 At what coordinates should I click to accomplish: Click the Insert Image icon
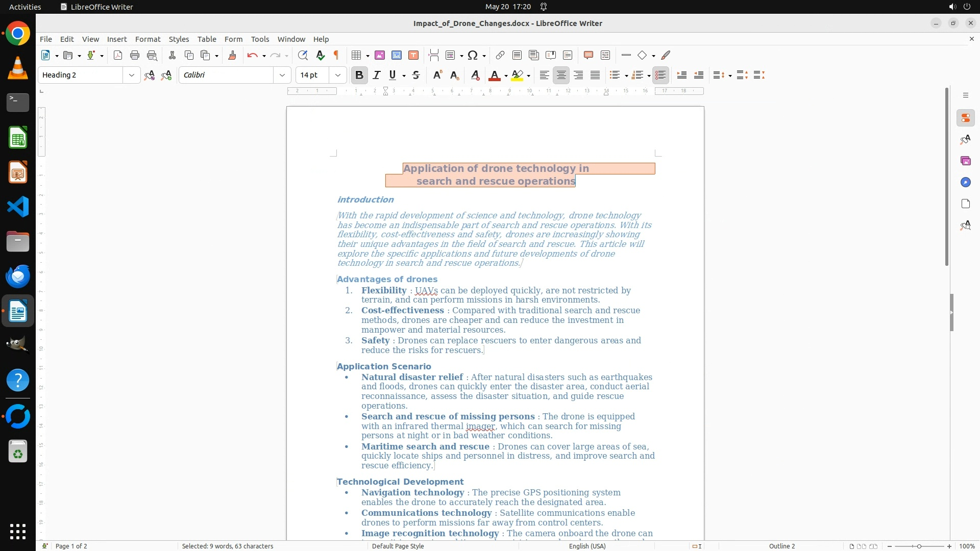coord(380,56)
